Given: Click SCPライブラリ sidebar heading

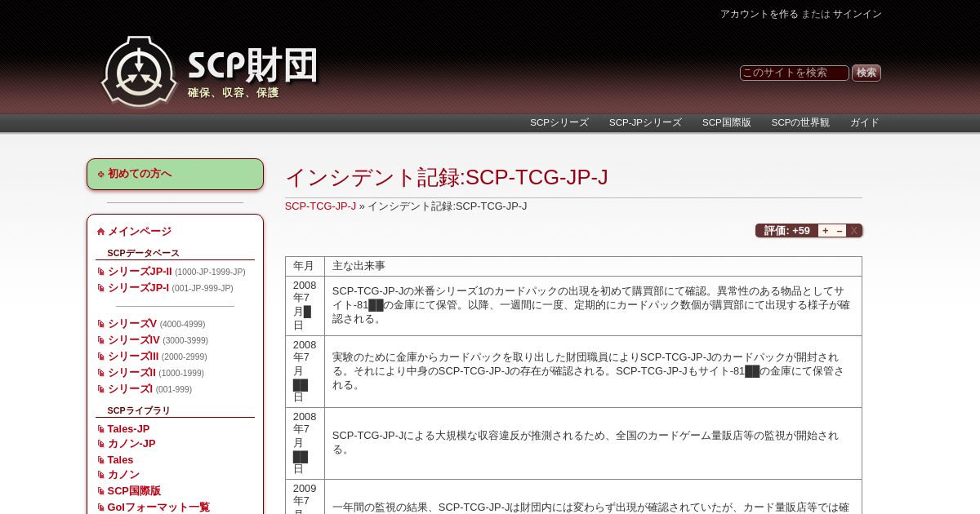Looking at the screenshot, I should coord(139,410).
